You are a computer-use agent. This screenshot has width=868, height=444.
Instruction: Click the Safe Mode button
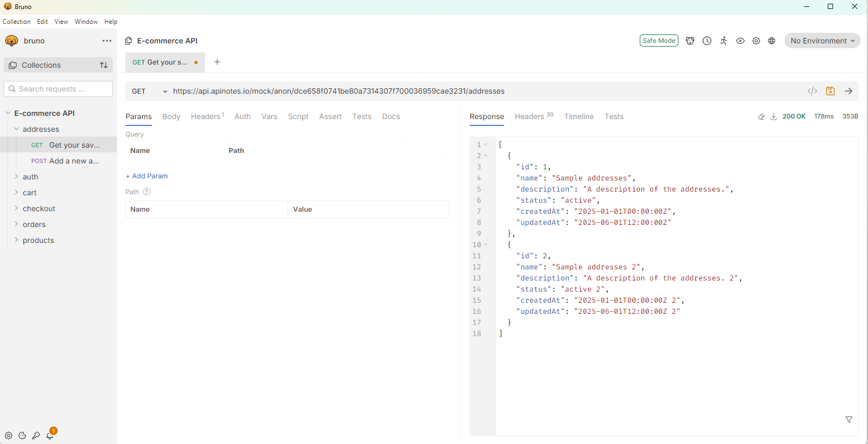pos(659,41)
